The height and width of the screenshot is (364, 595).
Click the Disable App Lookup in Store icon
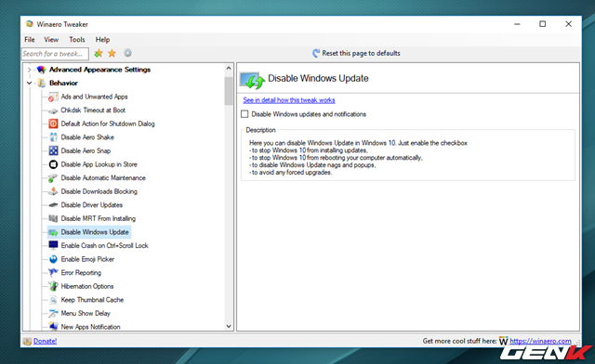point(53,164)
